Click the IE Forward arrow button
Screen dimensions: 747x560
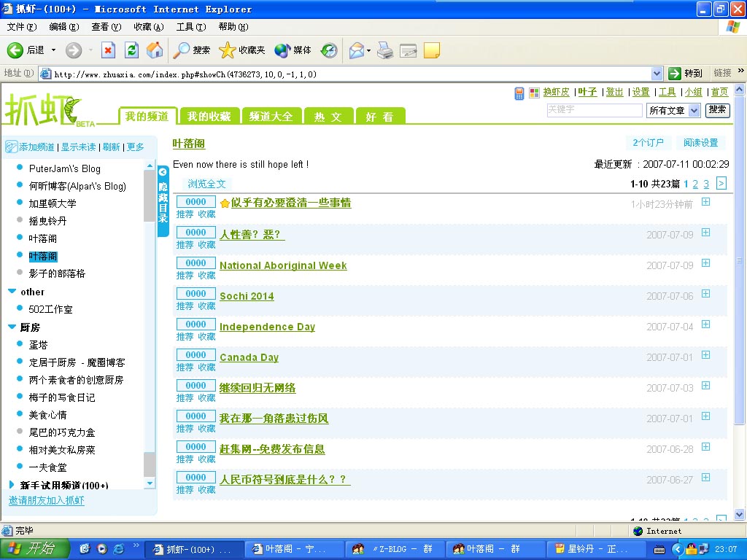74,50
